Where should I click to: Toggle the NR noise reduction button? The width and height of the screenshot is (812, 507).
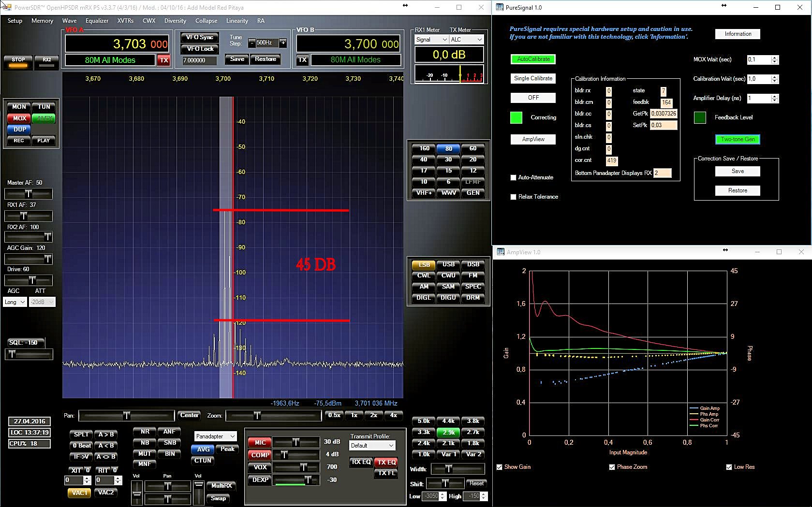tap(145, 432)
